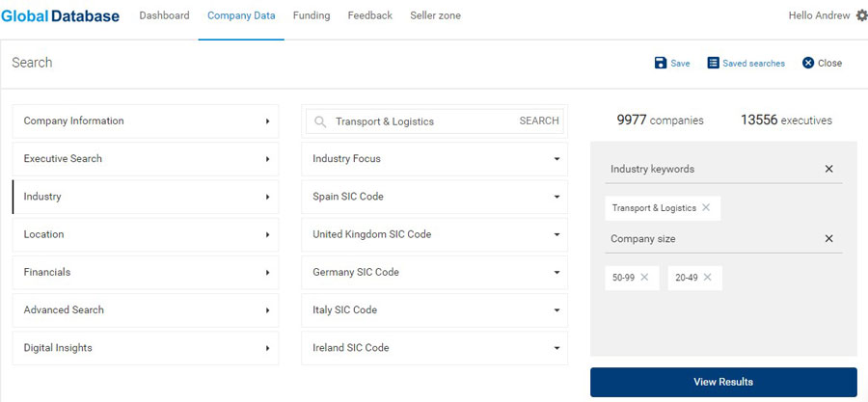Remove the Transport & Logistics keyword tag
Viewport: 868px width, 402px height.
[706, 207]
